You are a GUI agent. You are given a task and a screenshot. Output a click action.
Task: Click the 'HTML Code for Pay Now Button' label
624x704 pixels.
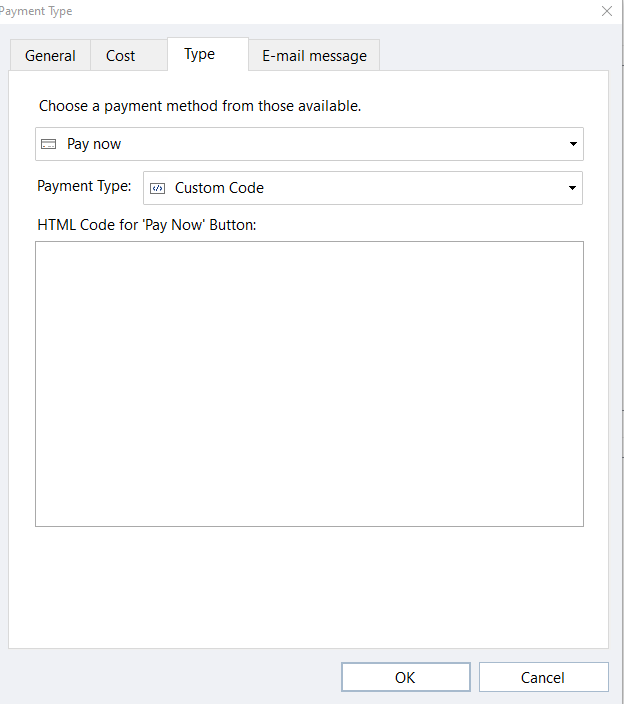(147, 224)
